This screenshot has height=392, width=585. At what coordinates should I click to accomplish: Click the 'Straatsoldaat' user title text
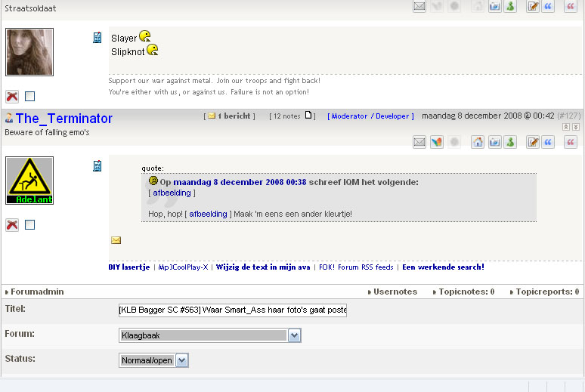point(30,8)
